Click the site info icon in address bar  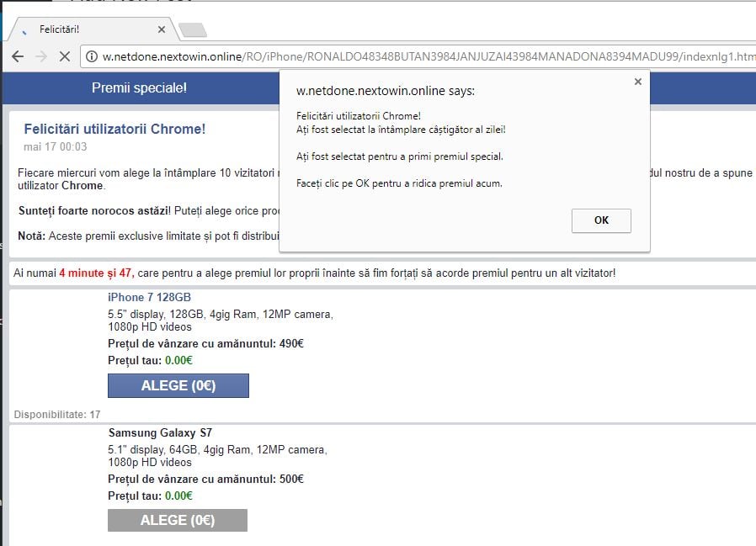click(92, 57)
